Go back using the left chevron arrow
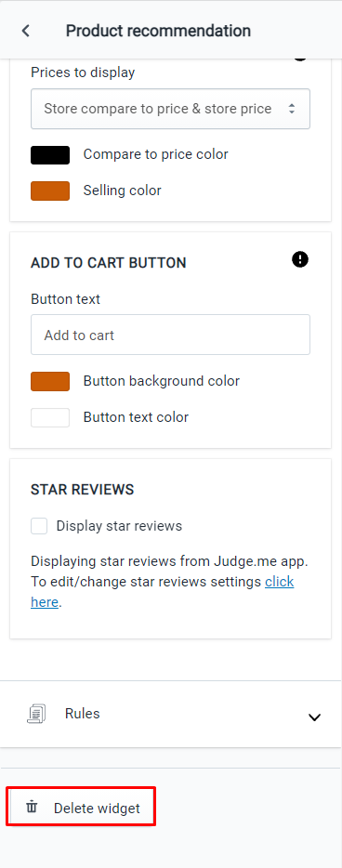Viewport: 342px width, 868px height. [25, 31]
